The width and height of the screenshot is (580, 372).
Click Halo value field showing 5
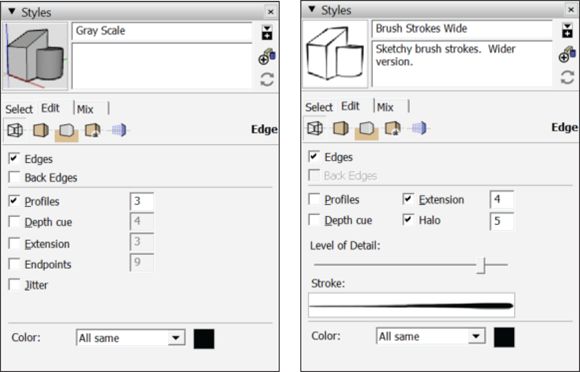[501, 221]
